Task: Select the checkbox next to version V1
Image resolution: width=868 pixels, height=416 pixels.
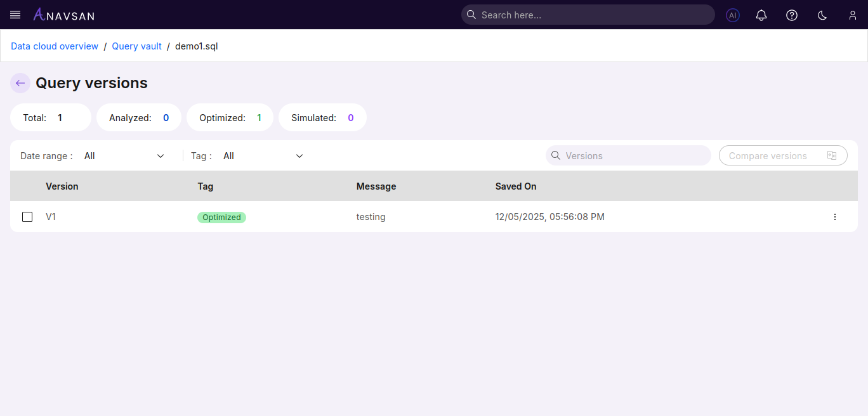Action: 27,217
